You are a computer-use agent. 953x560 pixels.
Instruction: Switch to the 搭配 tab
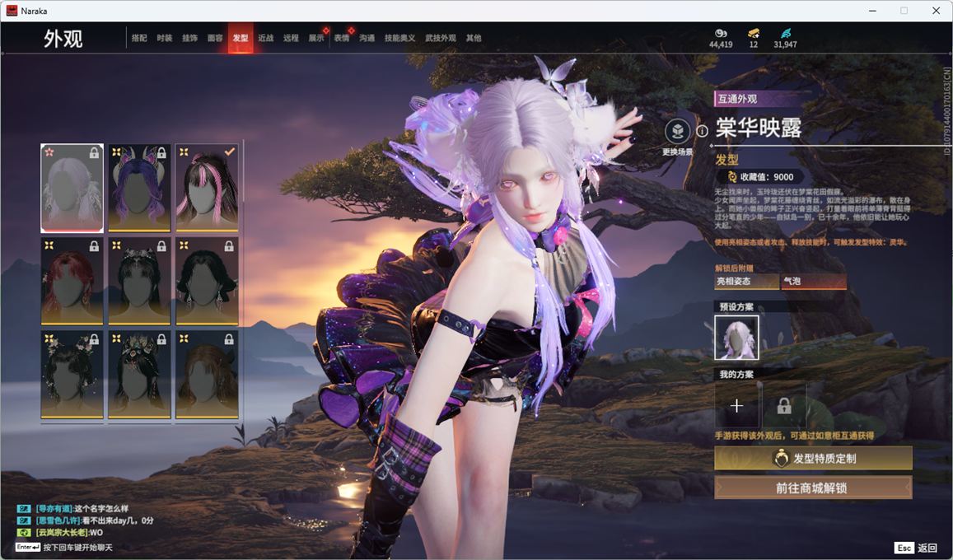[x=139, y=38]
